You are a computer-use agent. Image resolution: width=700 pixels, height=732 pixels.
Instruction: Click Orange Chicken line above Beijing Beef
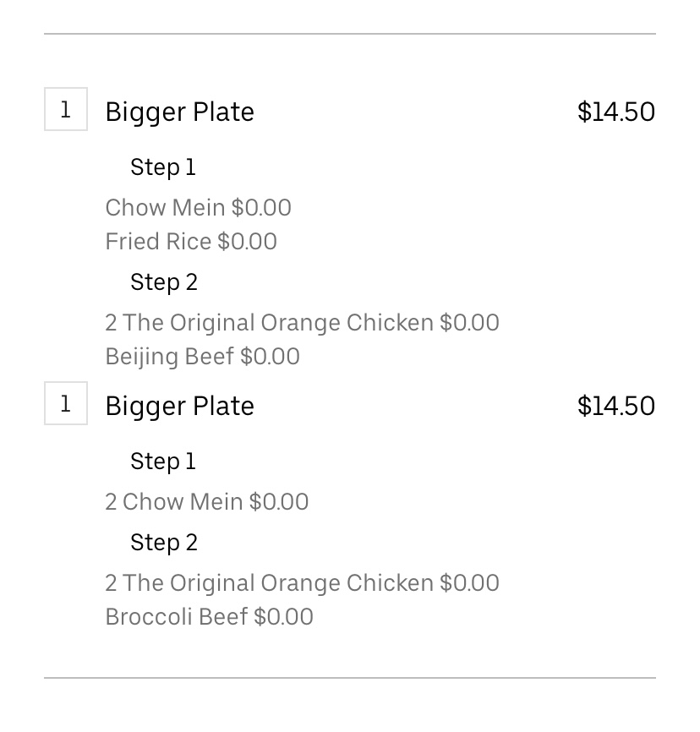[302, 323]
